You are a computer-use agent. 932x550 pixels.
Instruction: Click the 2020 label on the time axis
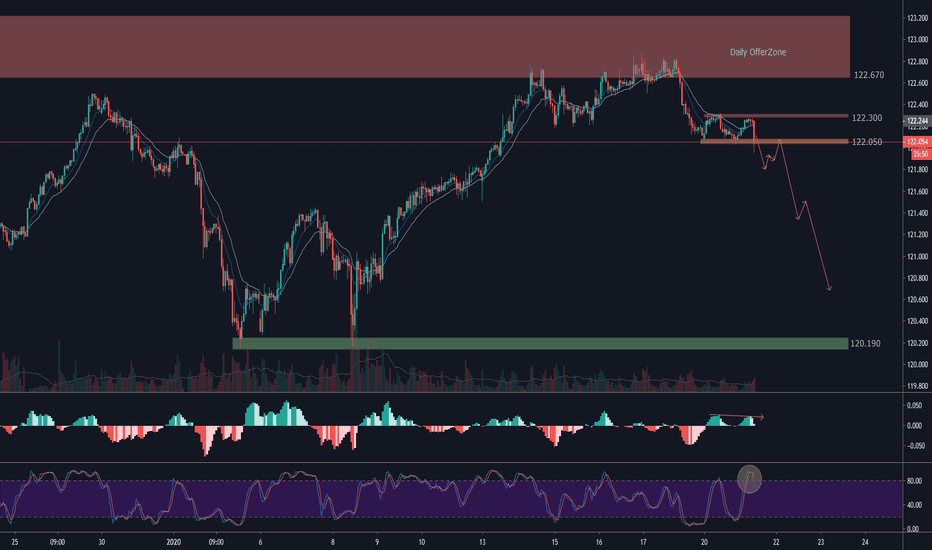[175, 541]
